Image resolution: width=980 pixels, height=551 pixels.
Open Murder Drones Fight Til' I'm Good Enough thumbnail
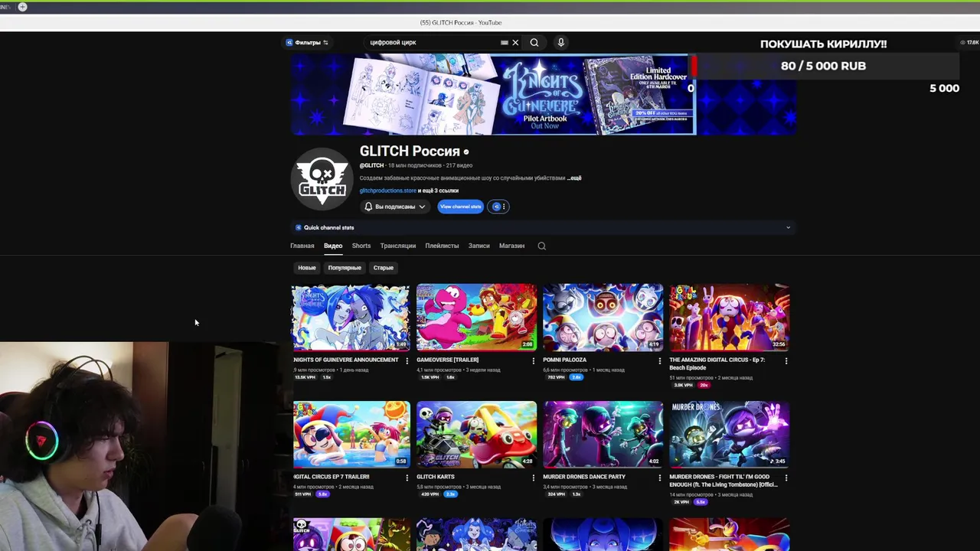(x=730, y=434)
